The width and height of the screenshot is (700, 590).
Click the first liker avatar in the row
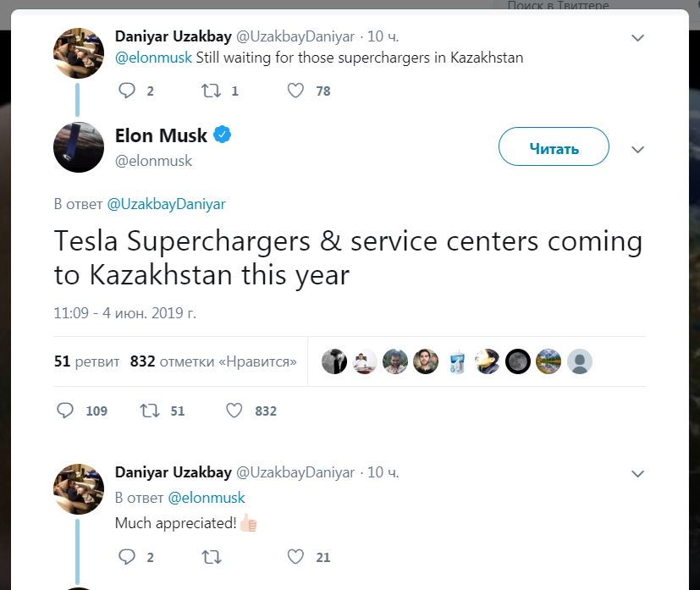[x=334, y=361]
